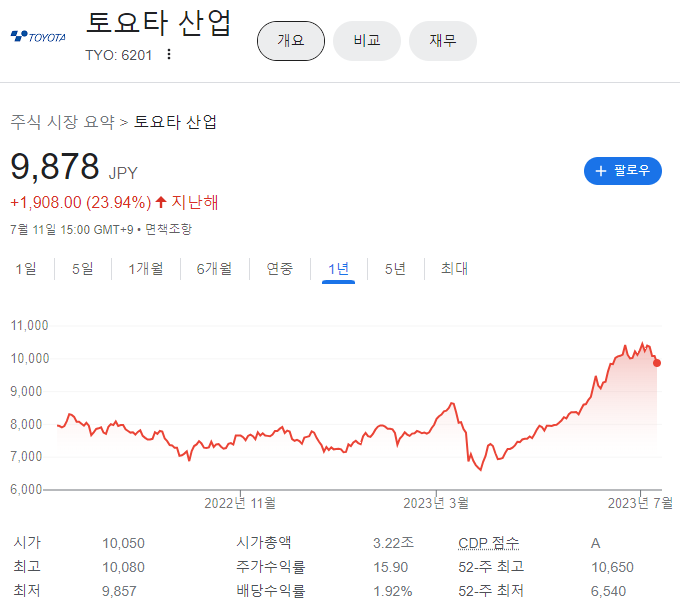The height and width of the screenshot is (607, 680).
Task: Click the 배당수익률 value 1.92%
Action: pos(392,591)
